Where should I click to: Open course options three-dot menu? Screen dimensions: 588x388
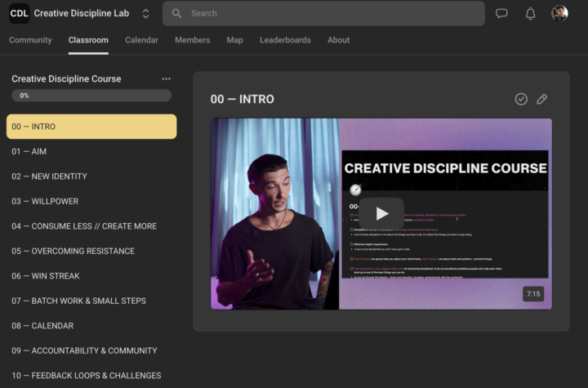(167, 79)
